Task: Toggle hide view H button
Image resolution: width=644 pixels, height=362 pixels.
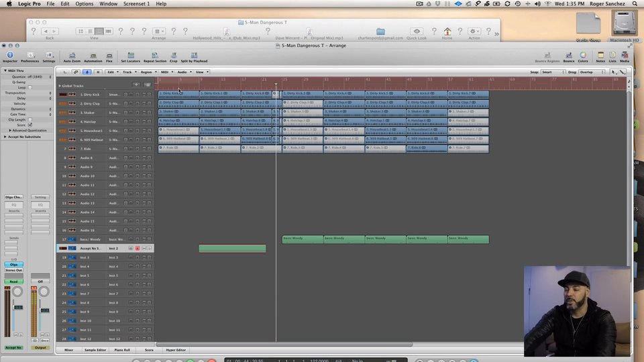Action: coord(98,72)
